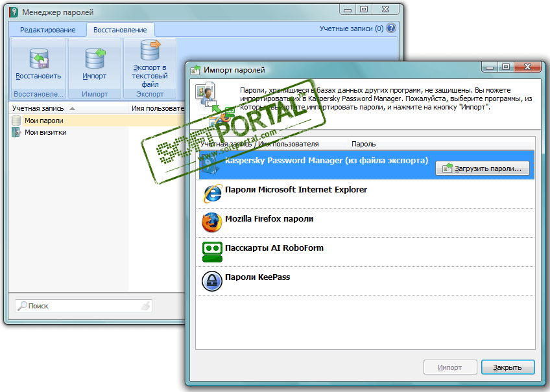Click the Mozilla Firefox logo icon

click(x=212, y=222)
